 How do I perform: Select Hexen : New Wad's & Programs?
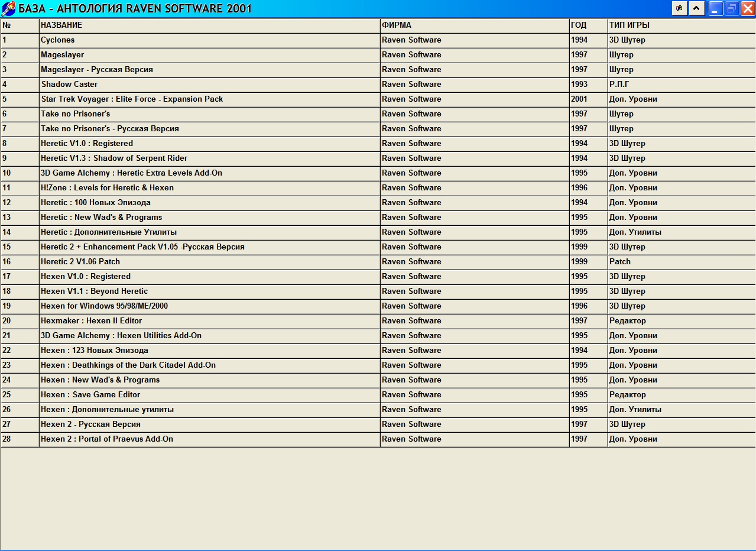pos(100,380)
